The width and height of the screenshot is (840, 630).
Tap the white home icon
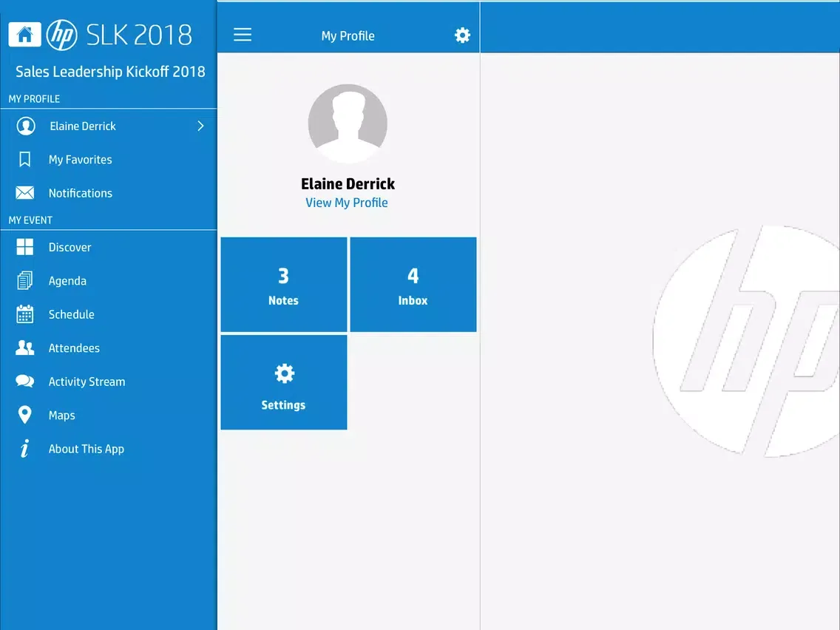pyautogui.click(x=24, y=35)
